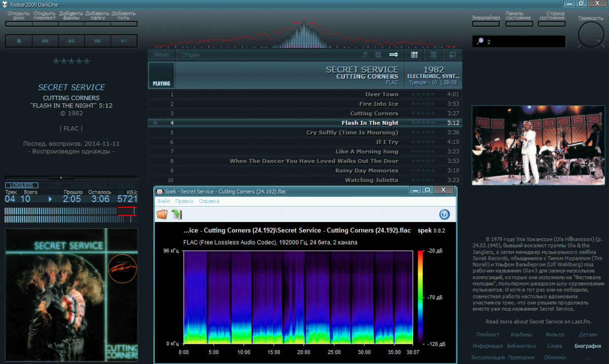The height and width of the screenshot is (364, 609).
Task: Skip to the next track
Action: 98,41
